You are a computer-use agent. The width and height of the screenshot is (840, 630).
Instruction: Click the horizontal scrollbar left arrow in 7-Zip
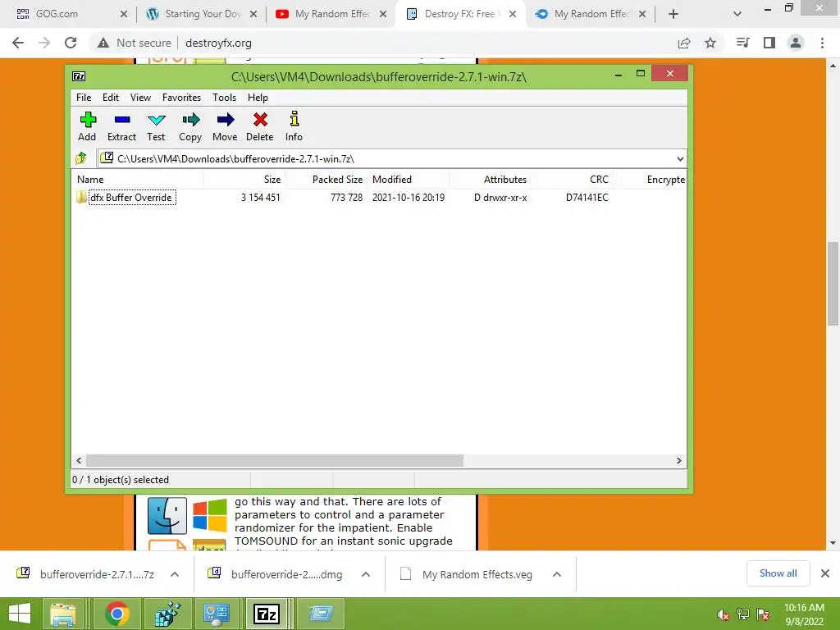coord(79,460)
